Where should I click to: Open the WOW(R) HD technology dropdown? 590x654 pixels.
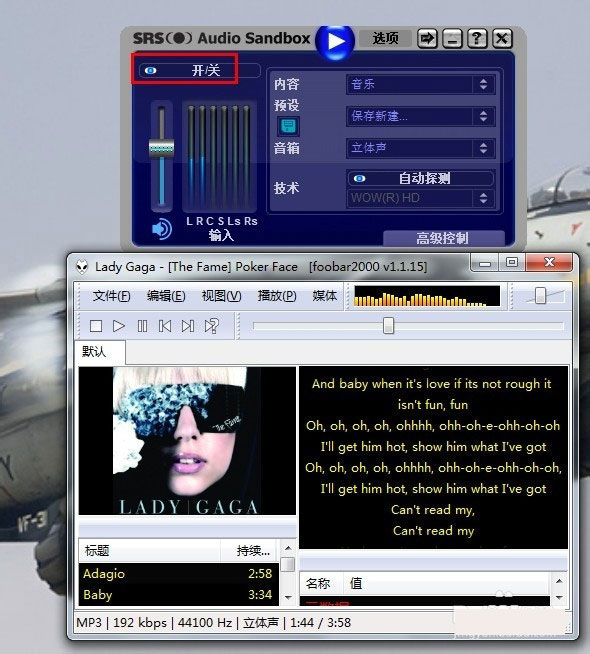(421, 198)
